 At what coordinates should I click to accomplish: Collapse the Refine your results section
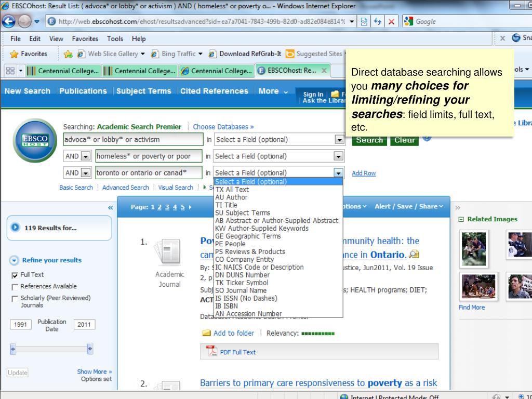coord(14,260)
